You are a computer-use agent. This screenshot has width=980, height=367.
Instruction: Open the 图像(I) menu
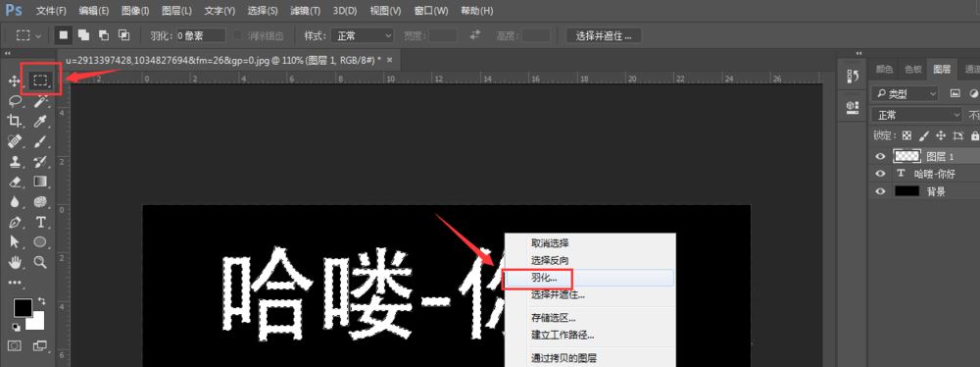click(x=135, y=11)
